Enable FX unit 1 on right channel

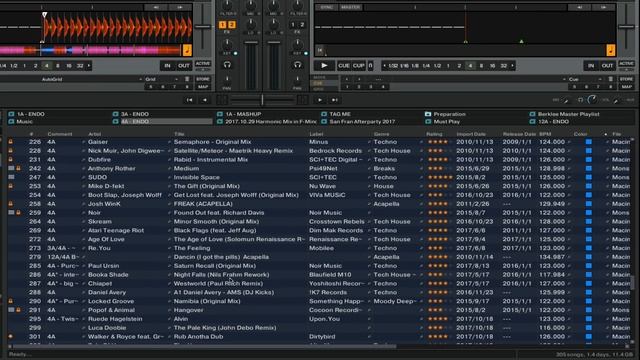(293, 25)
